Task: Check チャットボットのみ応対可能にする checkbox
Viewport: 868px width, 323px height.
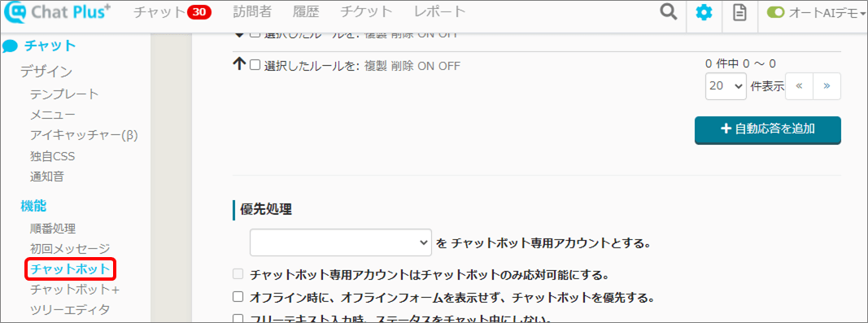Action: (238, 274)
